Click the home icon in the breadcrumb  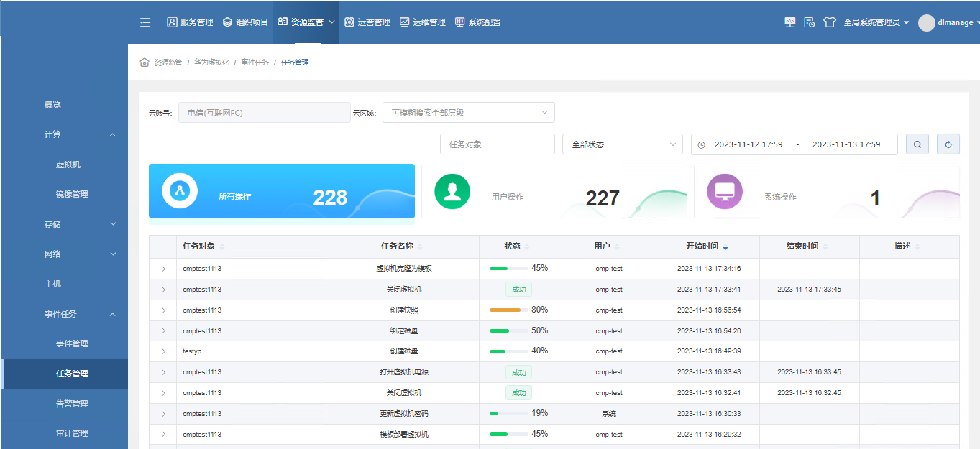point(145,63)
